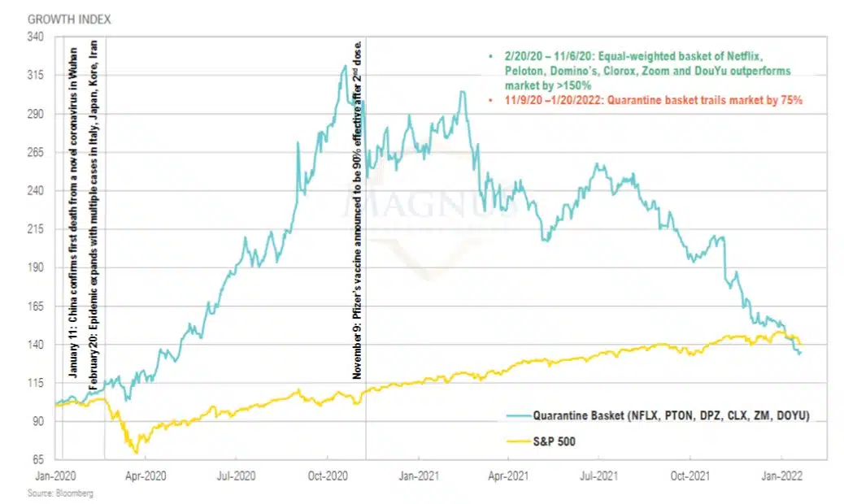844x504 pixels.
Task: Click the 190 y-axis tick label
Action: [x=35, y=267]
